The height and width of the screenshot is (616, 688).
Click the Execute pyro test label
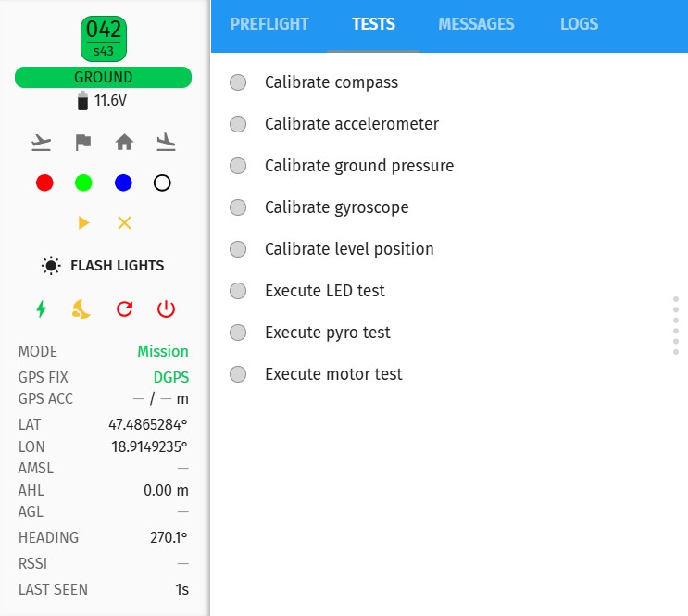click(x=327, y=333)
